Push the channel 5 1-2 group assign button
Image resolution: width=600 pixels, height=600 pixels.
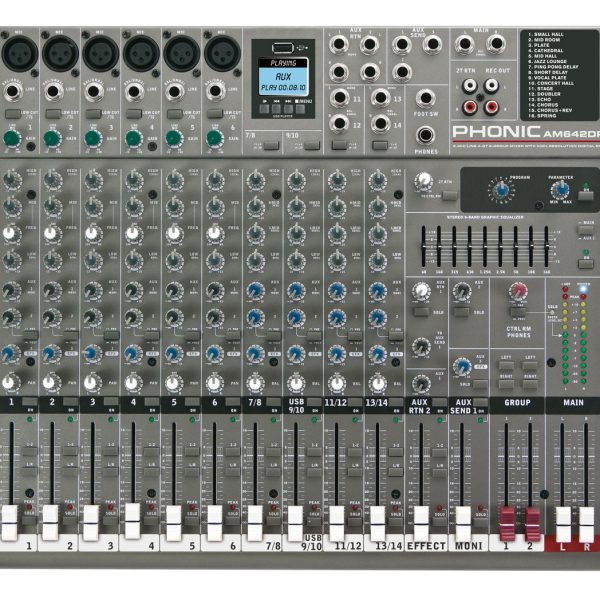[x=192, y=451]
